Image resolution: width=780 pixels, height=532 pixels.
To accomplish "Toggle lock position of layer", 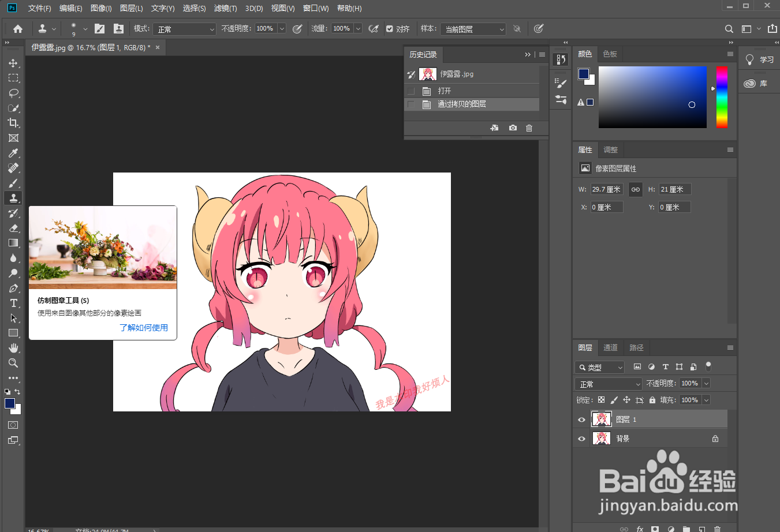I will [x=626, y=400].
